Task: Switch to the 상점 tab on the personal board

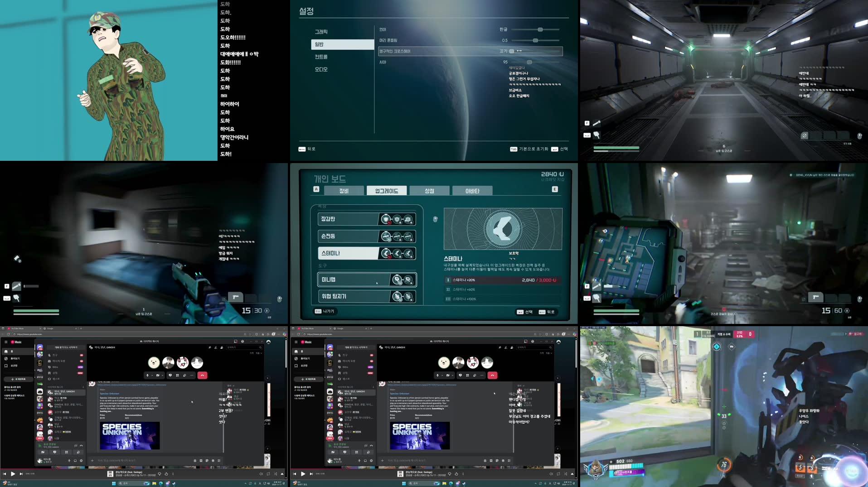Action: click(x=430, y=190)
